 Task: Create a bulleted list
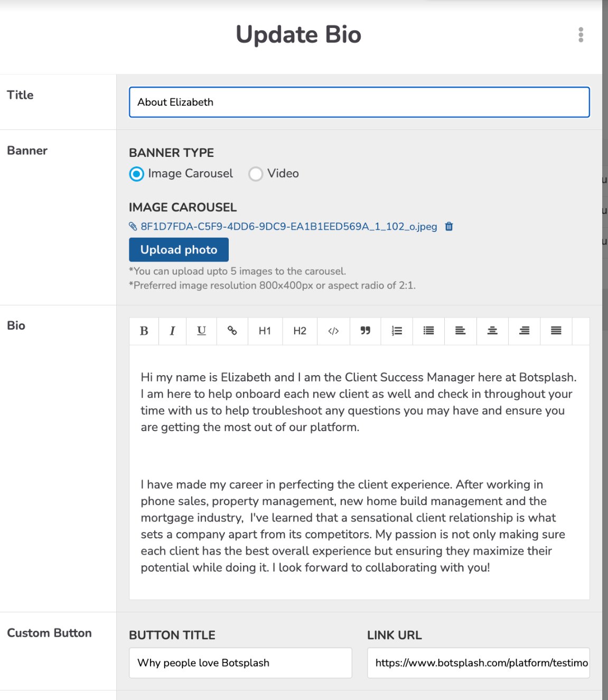click(x=428, y=331)
